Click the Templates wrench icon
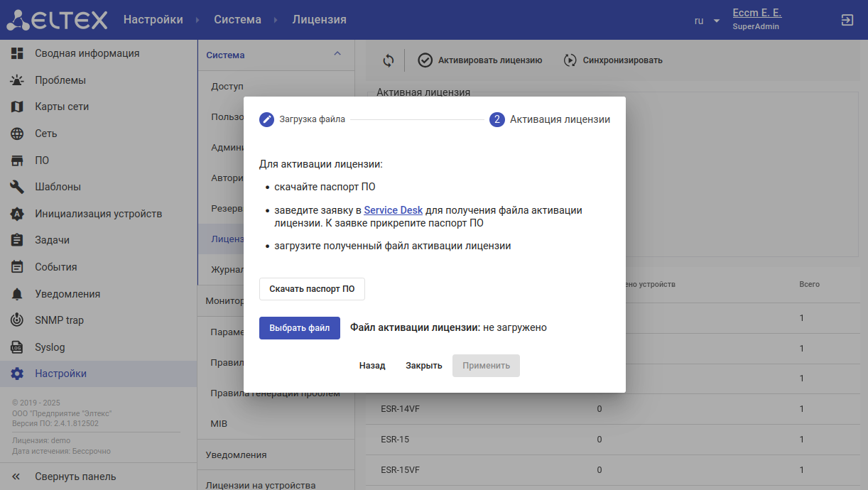Image resolution: width=868 pixels, height=490 pixels. pyautogui.click(x=17, y=187)
